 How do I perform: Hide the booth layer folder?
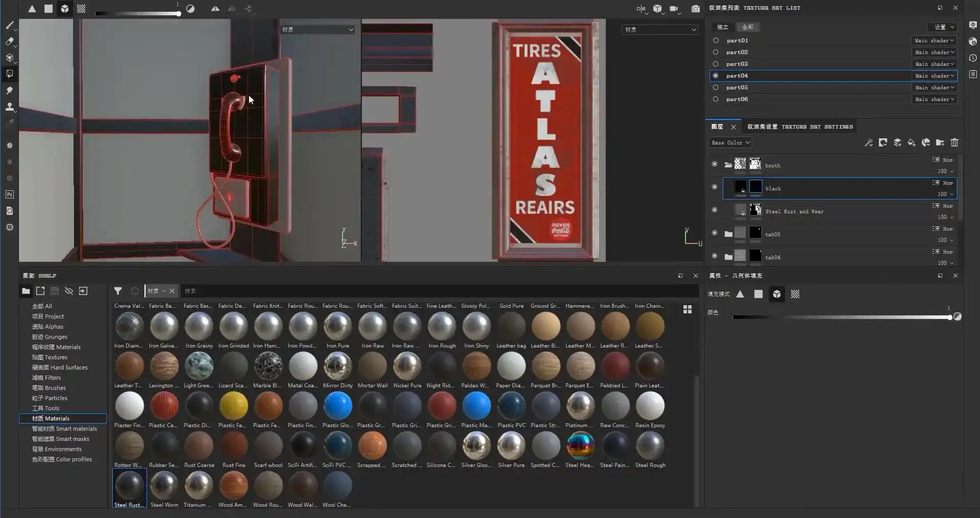pyautogui.click(x=715, y=164)
